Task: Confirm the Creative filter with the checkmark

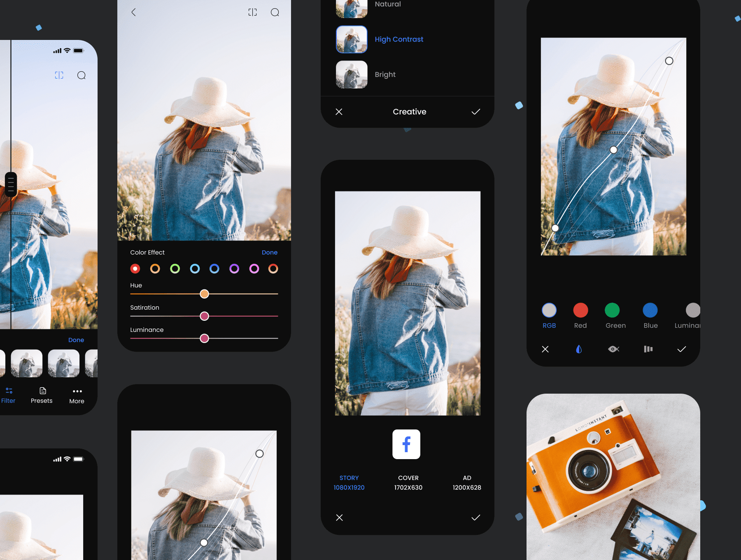Action: pyautogui.click(x=475, y=112)
